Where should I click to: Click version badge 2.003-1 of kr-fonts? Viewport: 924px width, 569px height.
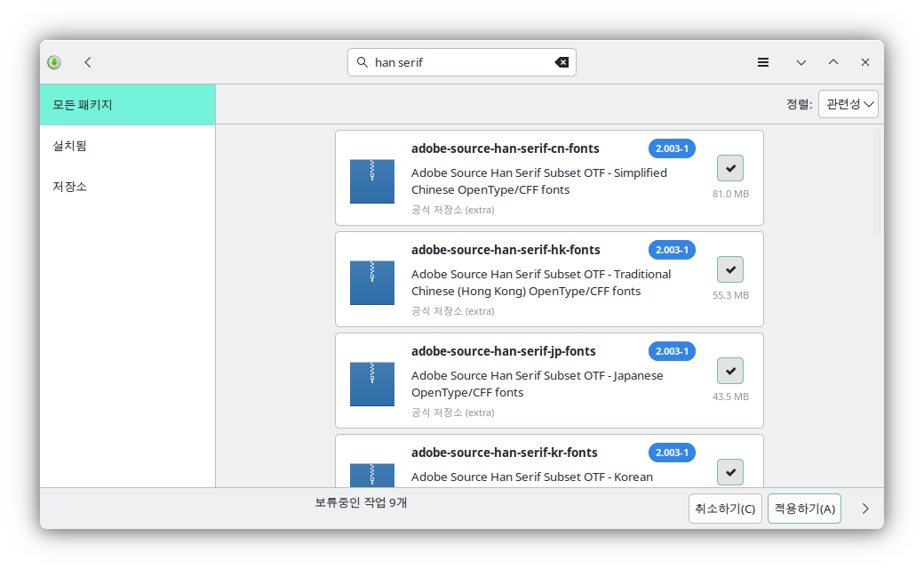click(672, 453)
